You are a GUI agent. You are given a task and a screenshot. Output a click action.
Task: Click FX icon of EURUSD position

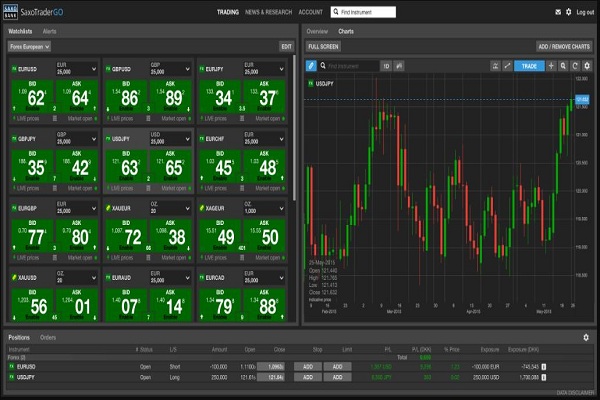pyautogui.click(x=12, y=367)
